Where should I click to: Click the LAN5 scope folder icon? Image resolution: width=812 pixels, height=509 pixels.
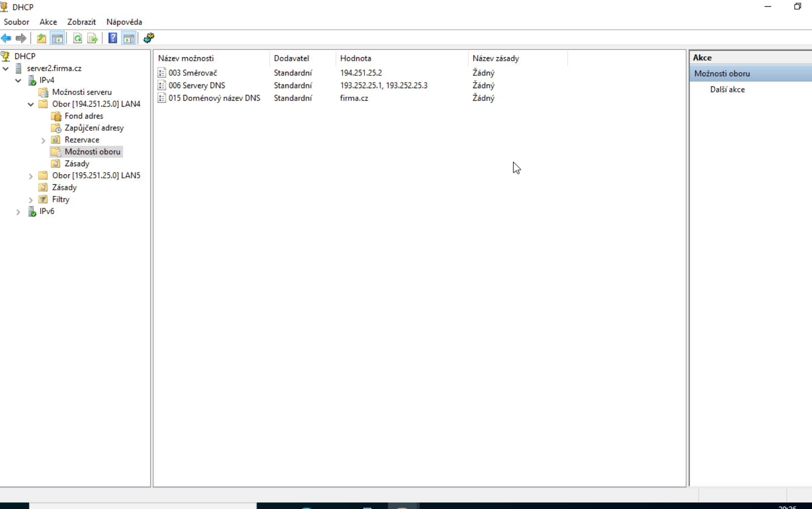click(43, 175)
